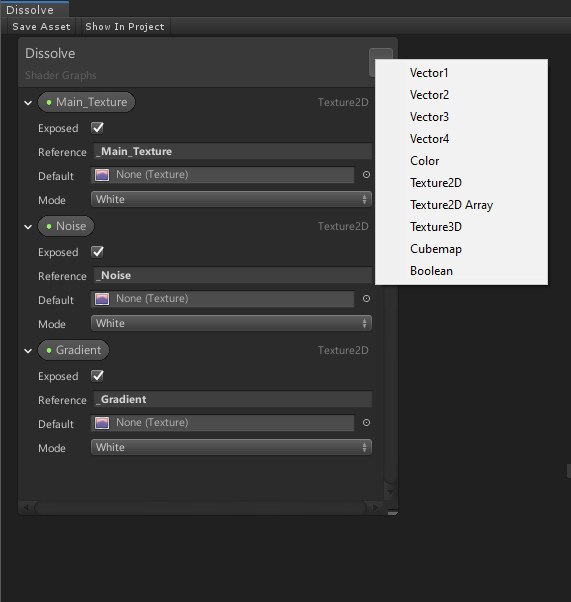Click Texture2D type label beside Gradient
The height and width of the screenshot is (602, 571).
point(343,351)
